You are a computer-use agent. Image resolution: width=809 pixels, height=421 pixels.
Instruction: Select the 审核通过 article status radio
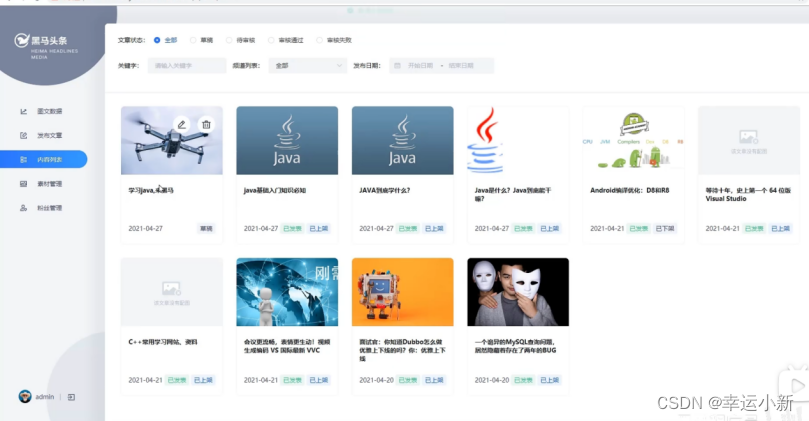point(271,40)
